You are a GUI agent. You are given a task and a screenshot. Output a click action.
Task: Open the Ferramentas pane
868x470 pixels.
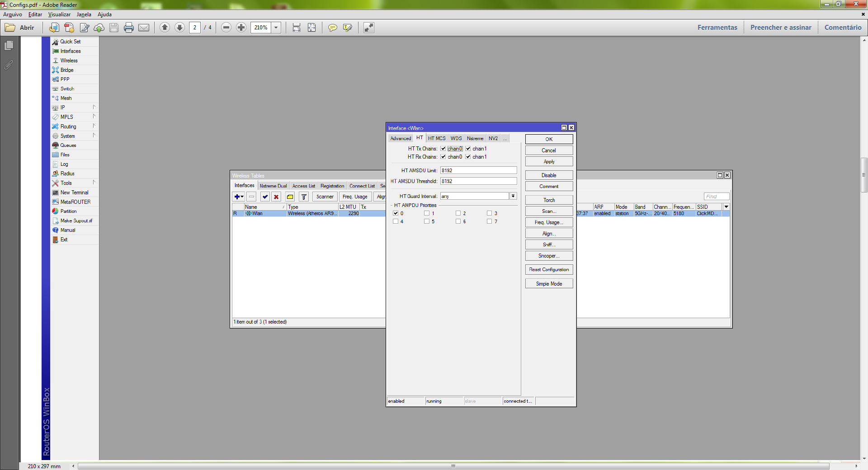(x=717, y=28)
